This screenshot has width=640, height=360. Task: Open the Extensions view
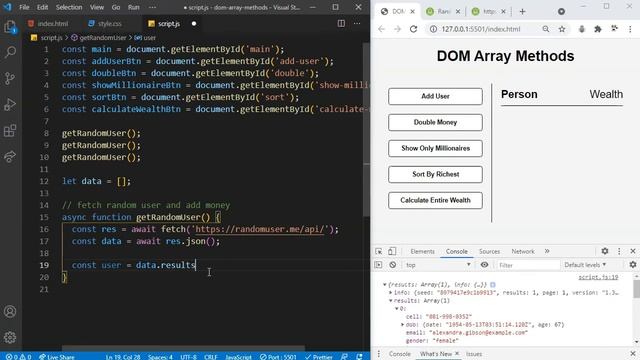[x=10, y=131]
